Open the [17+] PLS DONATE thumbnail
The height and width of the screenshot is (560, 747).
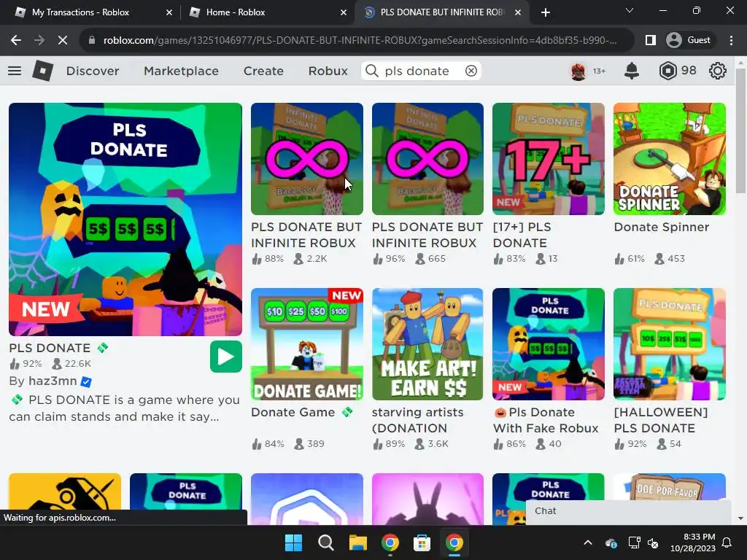[549, 159]
